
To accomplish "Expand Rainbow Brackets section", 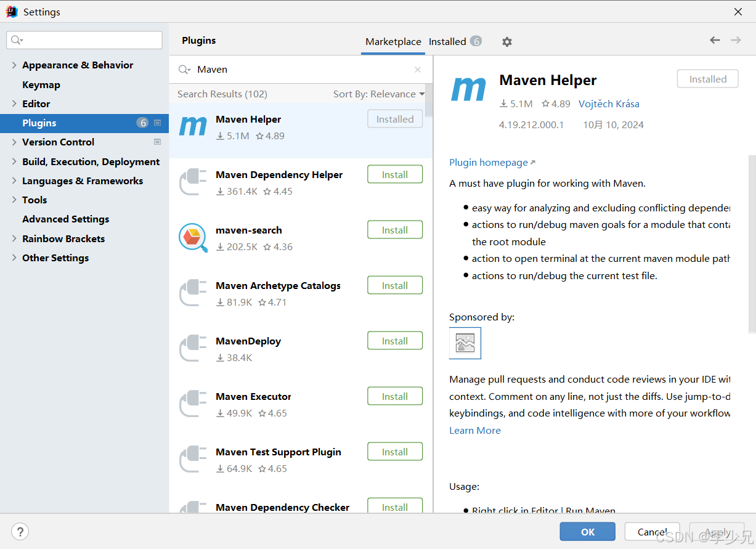I will (x=14, y=238).
